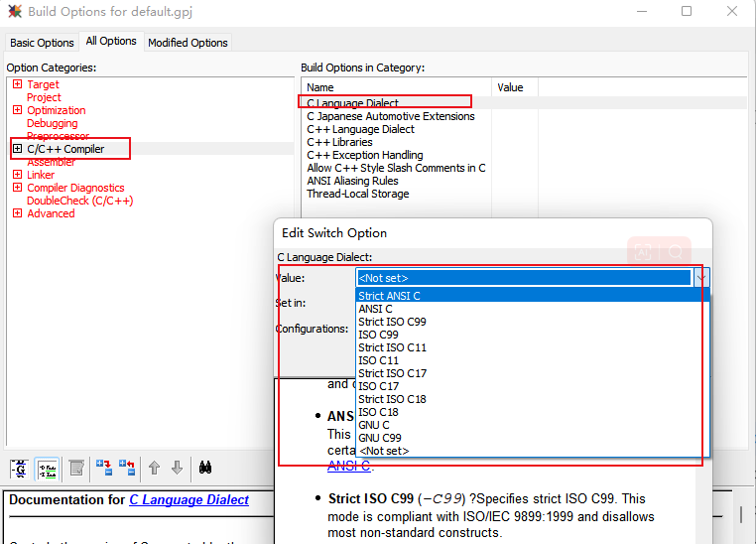The width and height of the screenshot is (756, 544).
Task: Click the grayed up arrow icon
Action: [x=155, y=468]
